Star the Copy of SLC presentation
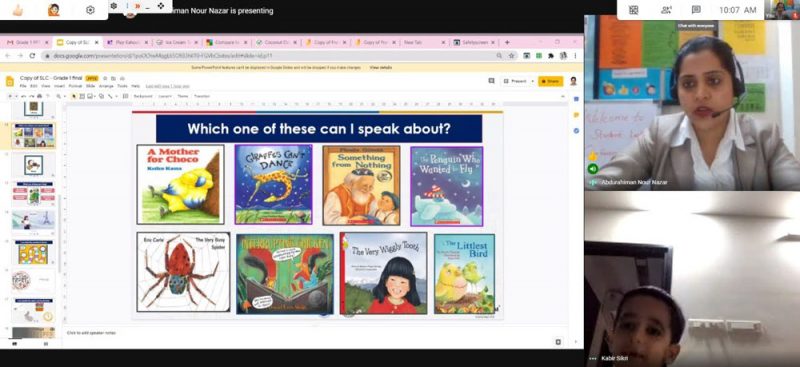The image size is (800, 367). pyautogui.click(x=105, y=78)
